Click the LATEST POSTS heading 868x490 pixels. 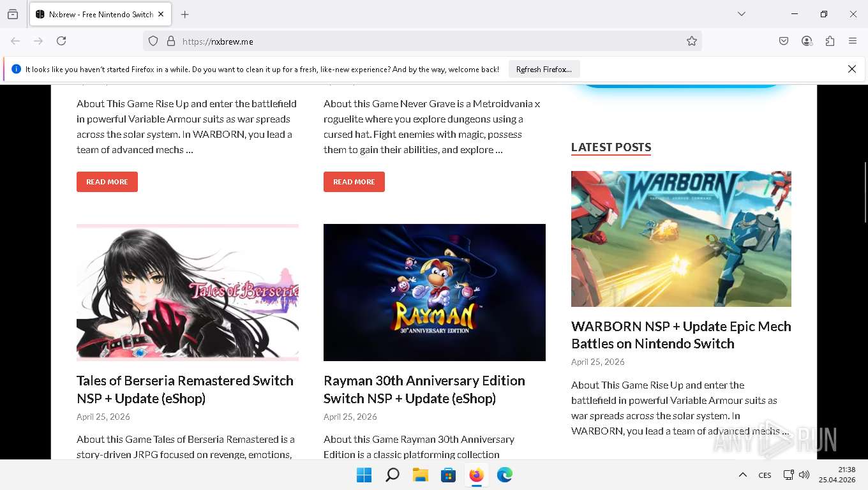point(611,147)
